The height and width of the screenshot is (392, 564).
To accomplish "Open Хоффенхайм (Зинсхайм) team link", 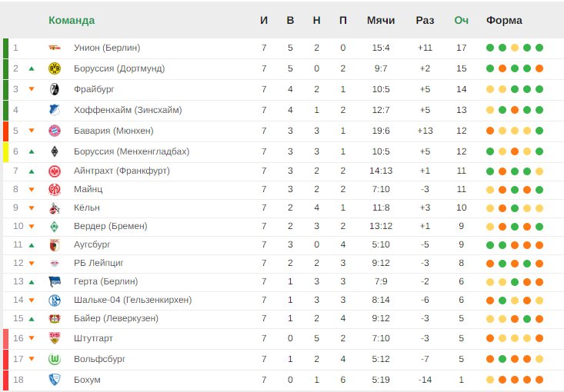I will click(x=128, y=110).
